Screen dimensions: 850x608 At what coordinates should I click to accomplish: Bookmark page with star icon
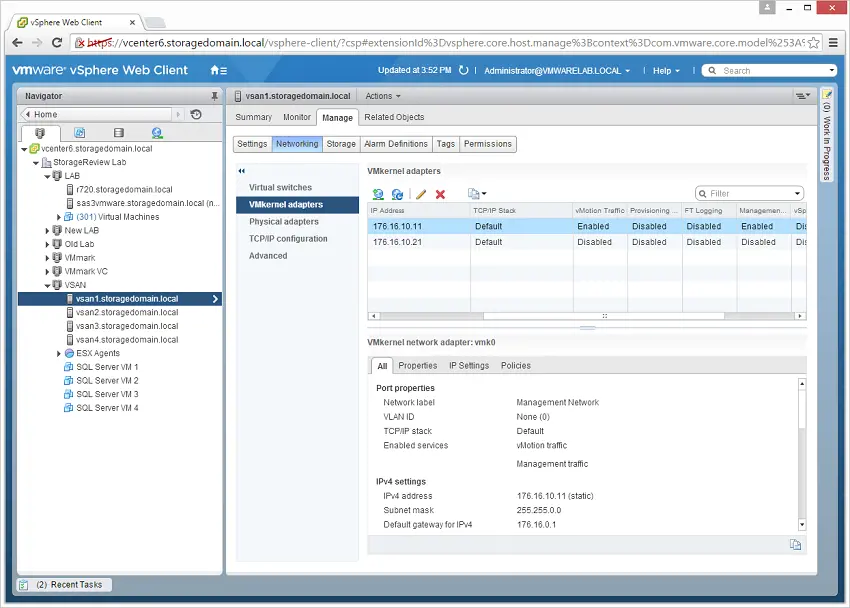[813, 43]
